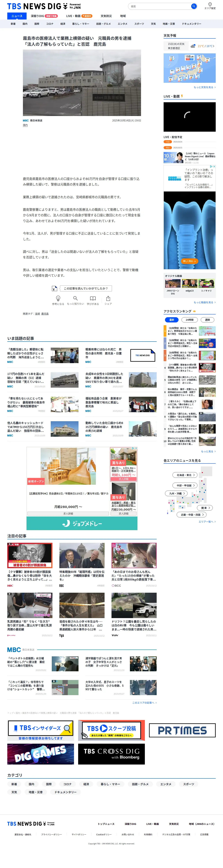
Task: Expand 近畿・中国・四国 area button
Action: (192, 515)
